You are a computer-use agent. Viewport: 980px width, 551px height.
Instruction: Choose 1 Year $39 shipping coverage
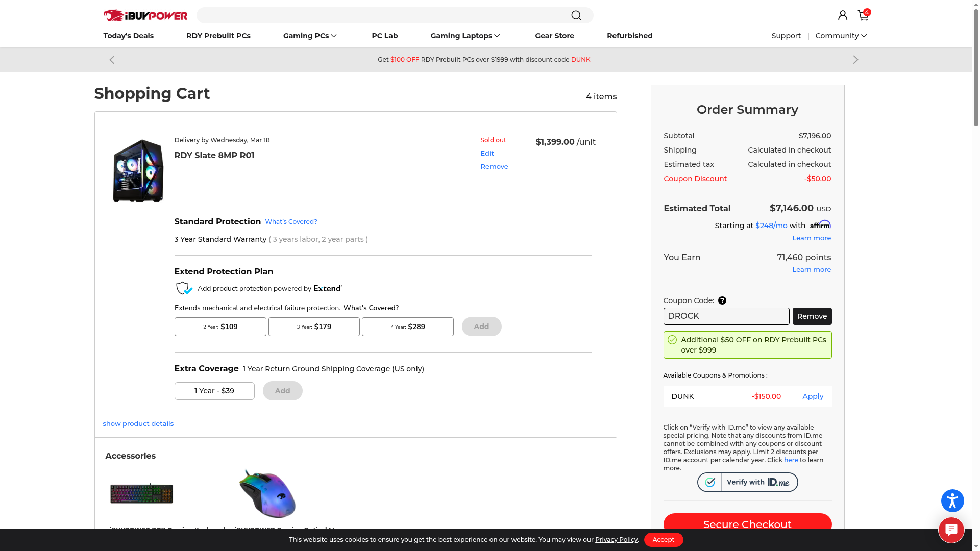(x=214, y=391)
